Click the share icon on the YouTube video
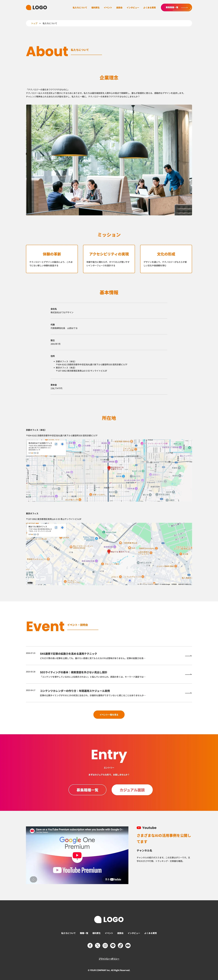Viewport: 218px width, 980px height. click(33, 879)
